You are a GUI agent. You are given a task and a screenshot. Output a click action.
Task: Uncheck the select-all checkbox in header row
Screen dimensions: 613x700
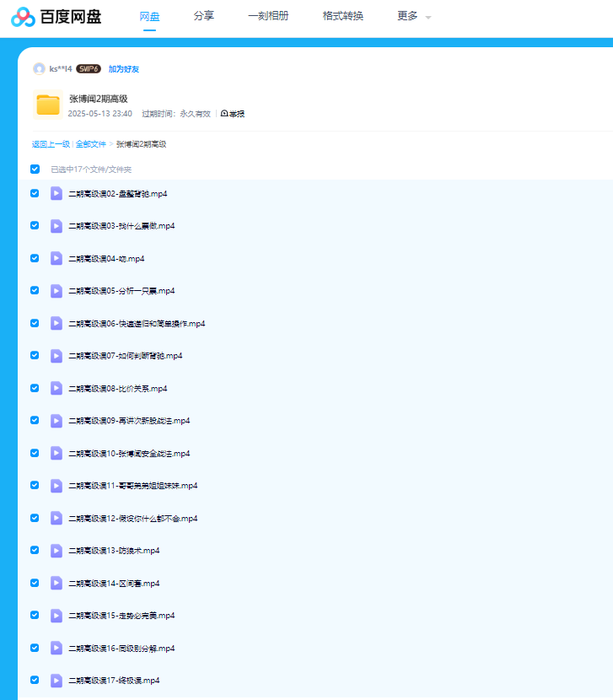[x=35, y=169]
